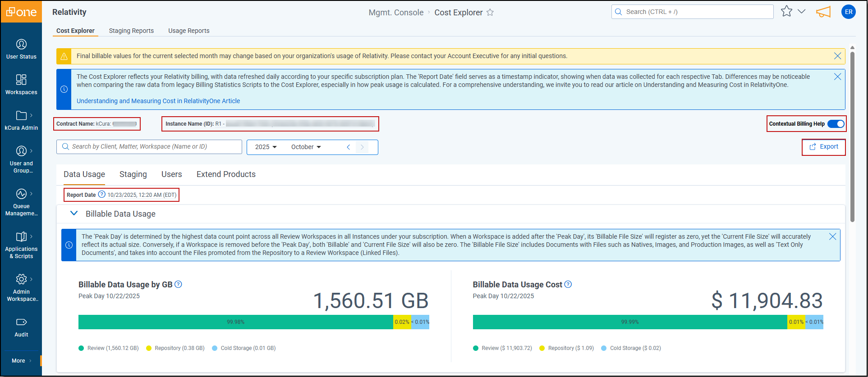Click the Peak Day banner info icon
The width and height of the screenshot is (868, 377).
point(69,245)
